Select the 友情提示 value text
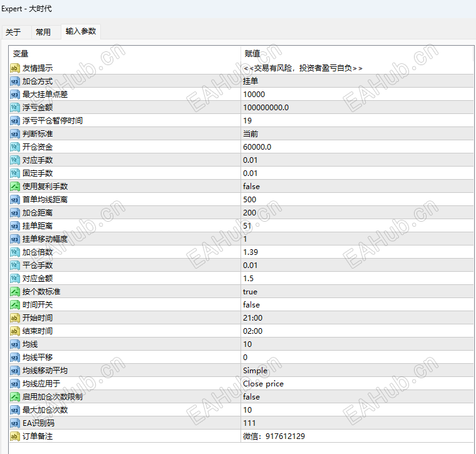Image resolution: width=476 pixels, height=454 pixels. (x=303, y=68)
